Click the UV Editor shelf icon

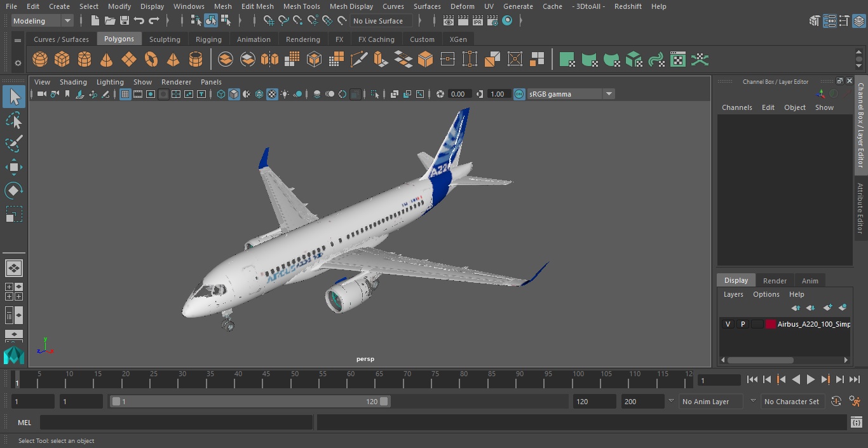click(678, 60)
